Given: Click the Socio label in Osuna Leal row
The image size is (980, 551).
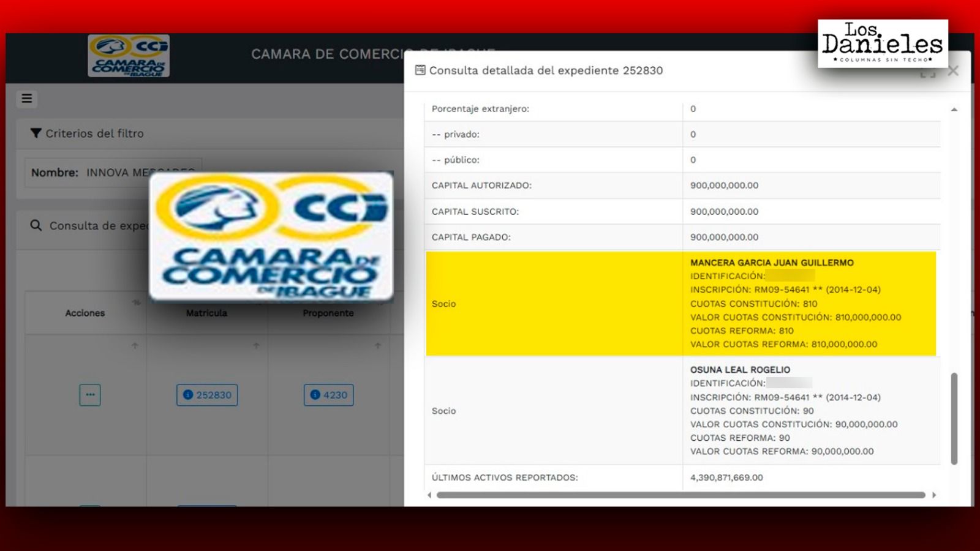Looking at the screenshot, I should (443, 411).
